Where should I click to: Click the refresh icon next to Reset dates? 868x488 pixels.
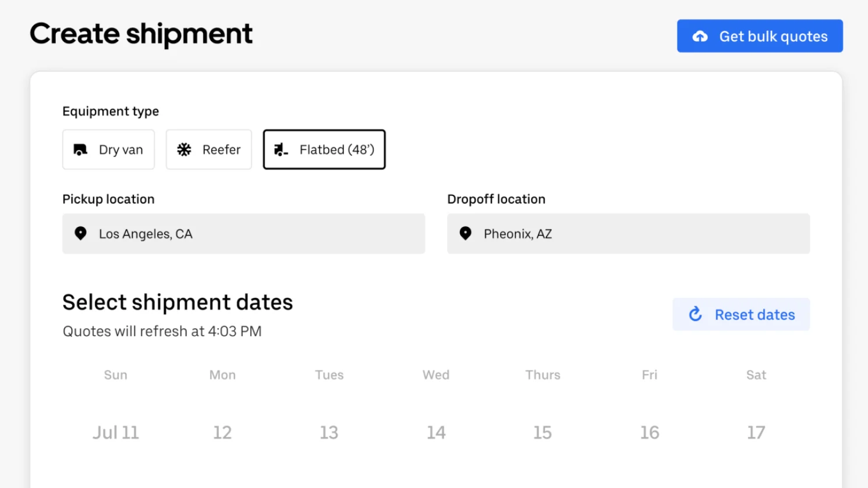[695, 314]
